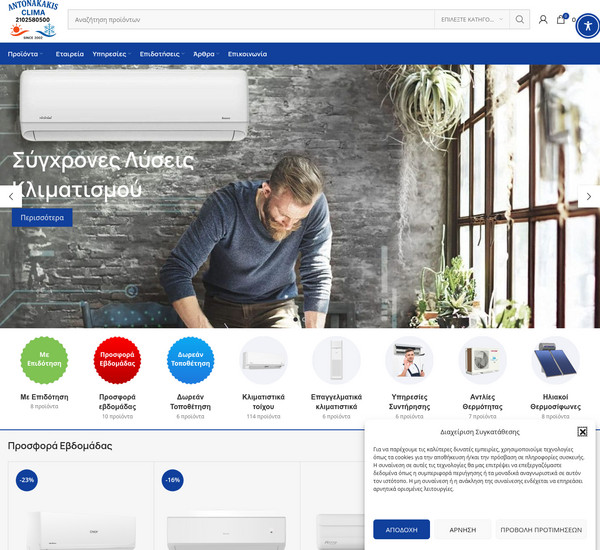Expand Υπηρεσίες menu
This screenshot has height=550, width=600.
(111, 54)
